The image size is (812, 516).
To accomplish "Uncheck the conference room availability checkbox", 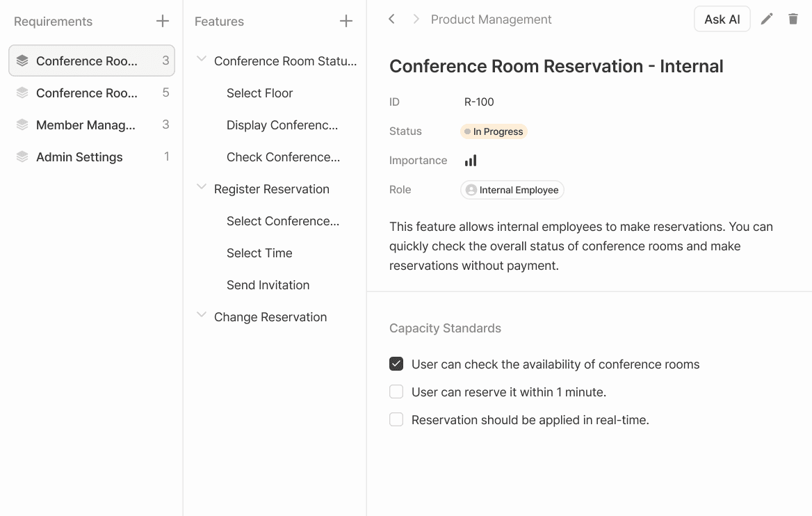I will tap(396, 364).
